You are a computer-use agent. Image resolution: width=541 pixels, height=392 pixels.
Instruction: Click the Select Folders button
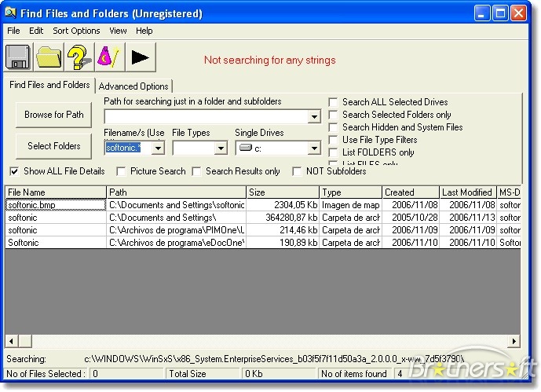pyautogui.click(x=54, y=146)
